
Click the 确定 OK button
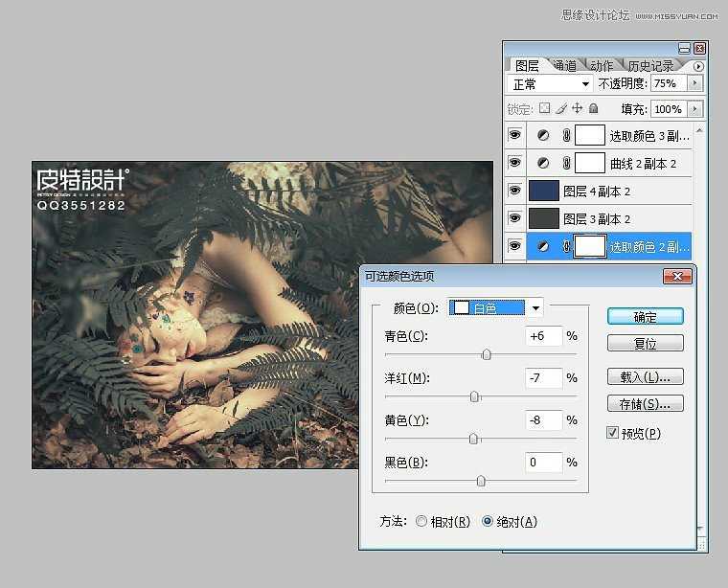coord(645,317)
